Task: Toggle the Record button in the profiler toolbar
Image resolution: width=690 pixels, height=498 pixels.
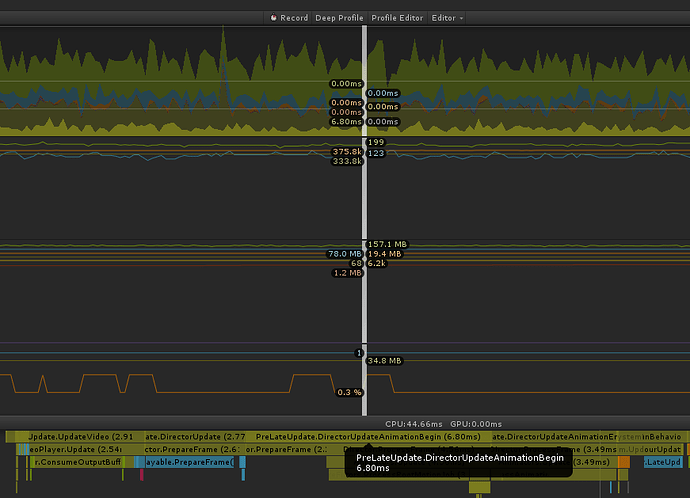Action: (289, 18)
